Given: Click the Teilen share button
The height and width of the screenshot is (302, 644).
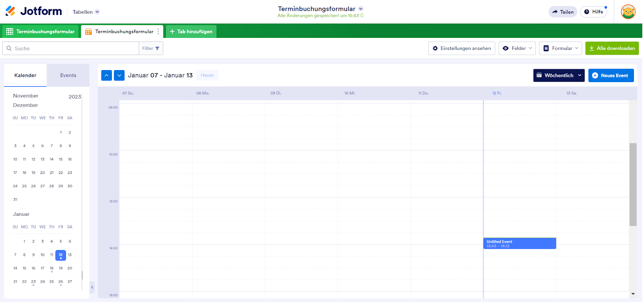Looking at the screenshot, I should 563,12.
